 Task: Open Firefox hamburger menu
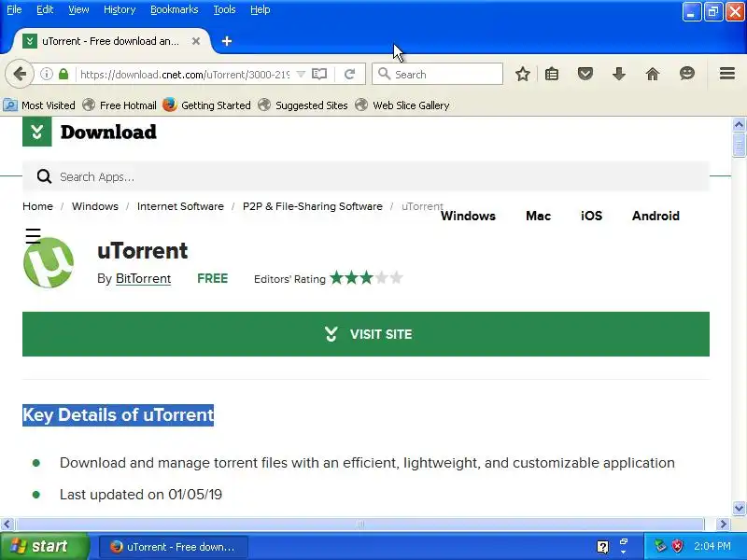pos(727,74)
